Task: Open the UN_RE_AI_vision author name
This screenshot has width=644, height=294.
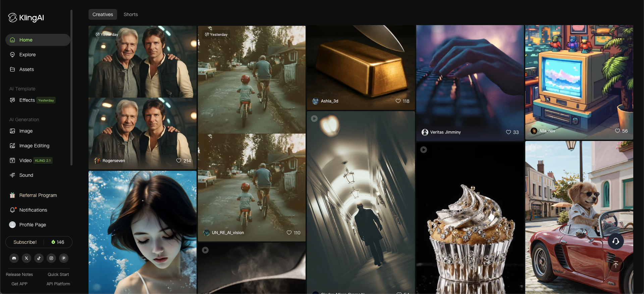Action: coord(228,233)
